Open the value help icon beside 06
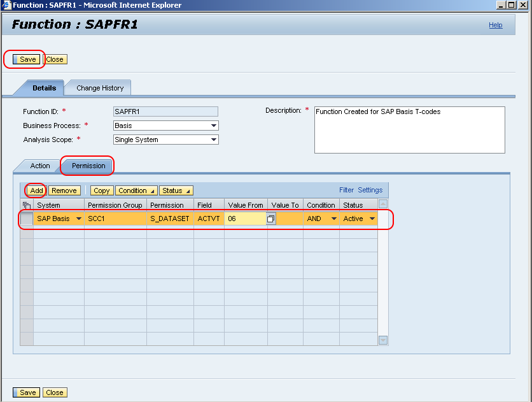The width and height of the screenshot is (532, 402). (270, 219)
